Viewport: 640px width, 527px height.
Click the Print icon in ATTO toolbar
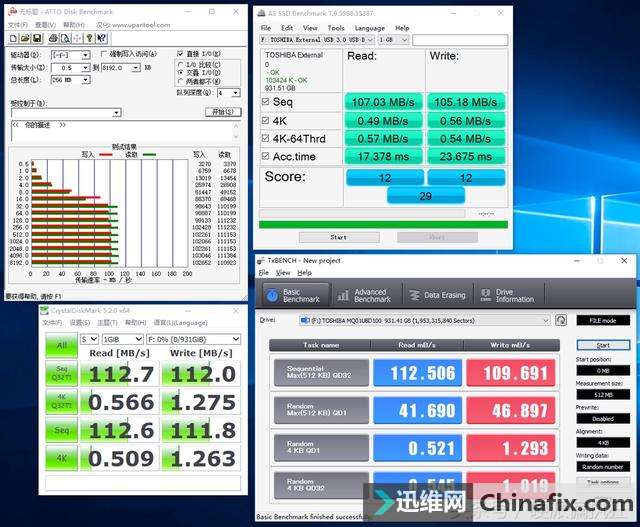pyautogui.click(x=53, y=38)
